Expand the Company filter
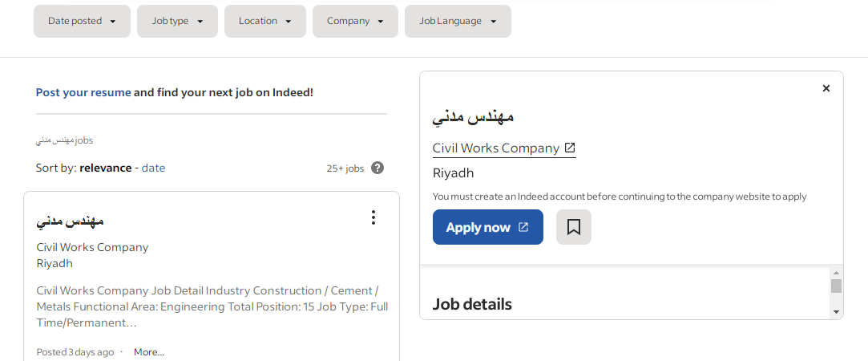This screenshot has height=361, width=868. [x=355, y=21]
